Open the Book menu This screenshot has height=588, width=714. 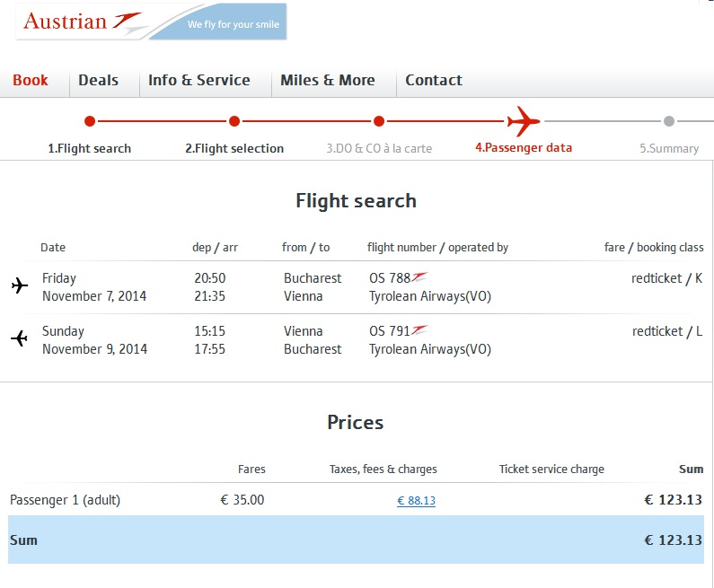[x=31, y=81]
